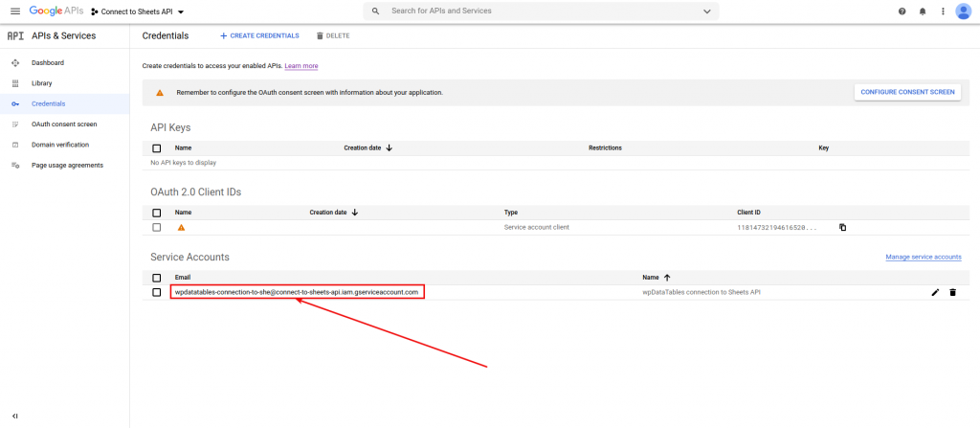
Task: Open the hamburger navigation menu
Action: [x=14, y=11]
